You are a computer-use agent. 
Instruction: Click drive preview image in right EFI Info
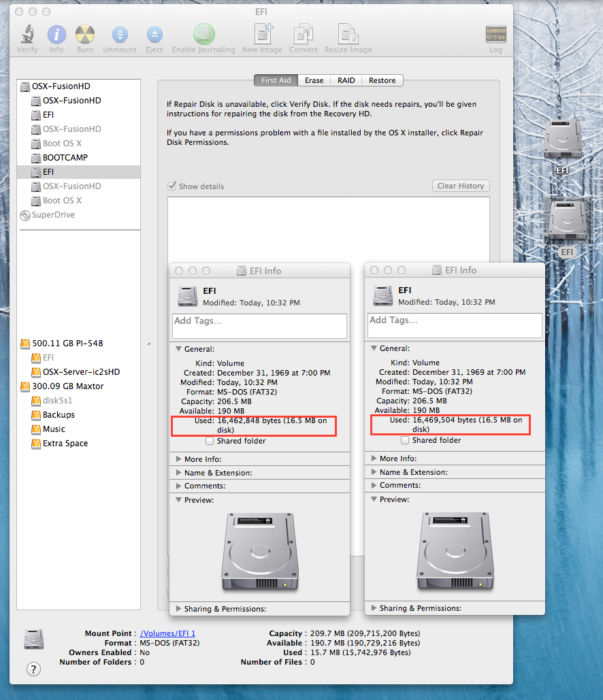pos(455,550)
